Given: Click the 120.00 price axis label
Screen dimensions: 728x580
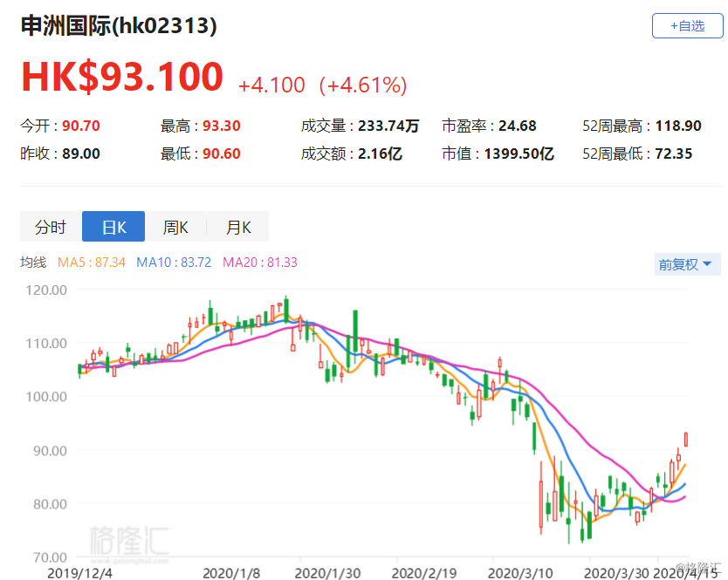Looking at the screenshot, I should pos(46,290).
